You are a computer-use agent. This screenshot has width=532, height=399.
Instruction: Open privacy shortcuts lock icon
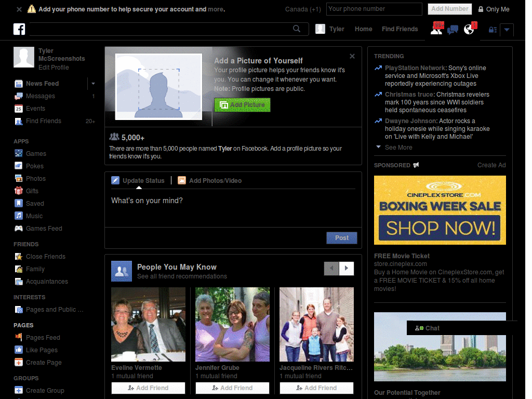click(491, 30)
